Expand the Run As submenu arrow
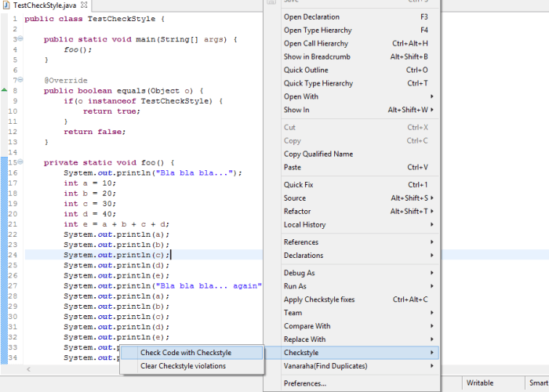Viewport: 549px width, 392px height. click(x=432, y=286)
